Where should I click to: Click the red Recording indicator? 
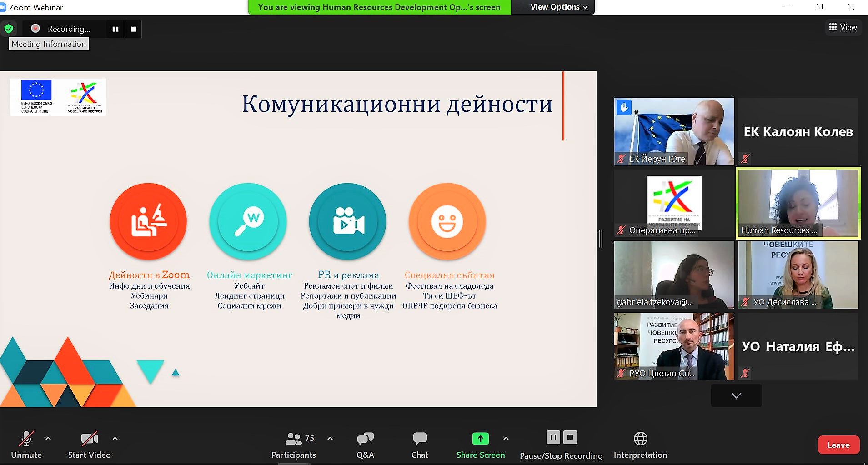click(x=35, y=29)
